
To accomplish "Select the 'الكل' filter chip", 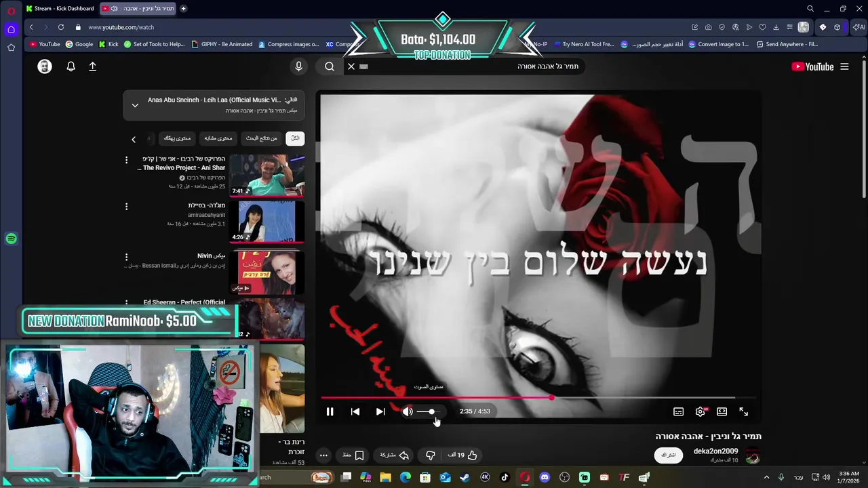I will coord(295,138).
